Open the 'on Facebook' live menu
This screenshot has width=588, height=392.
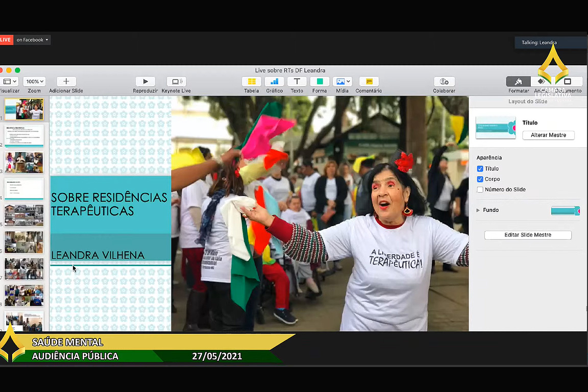(x=32, y=40)
